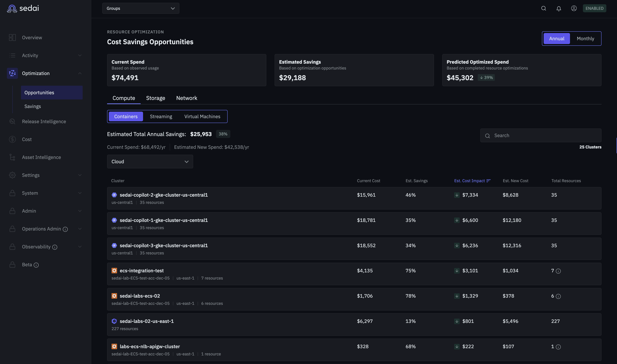617x364 pixels.
Task: Switch to the Network tab
Action: 186,98
